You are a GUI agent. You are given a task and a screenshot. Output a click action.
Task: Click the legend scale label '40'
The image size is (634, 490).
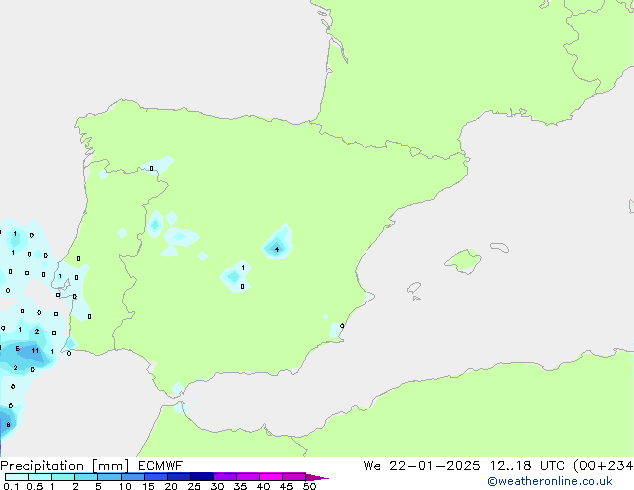(x=263, y=486)
